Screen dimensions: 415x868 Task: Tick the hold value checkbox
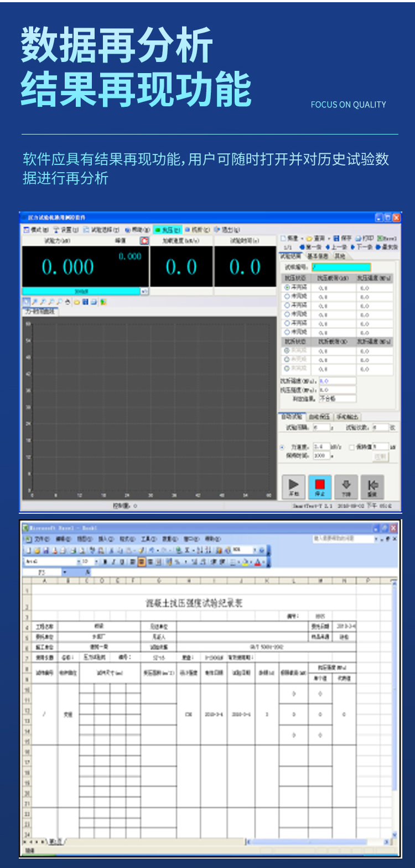click(x=352, y=447)
